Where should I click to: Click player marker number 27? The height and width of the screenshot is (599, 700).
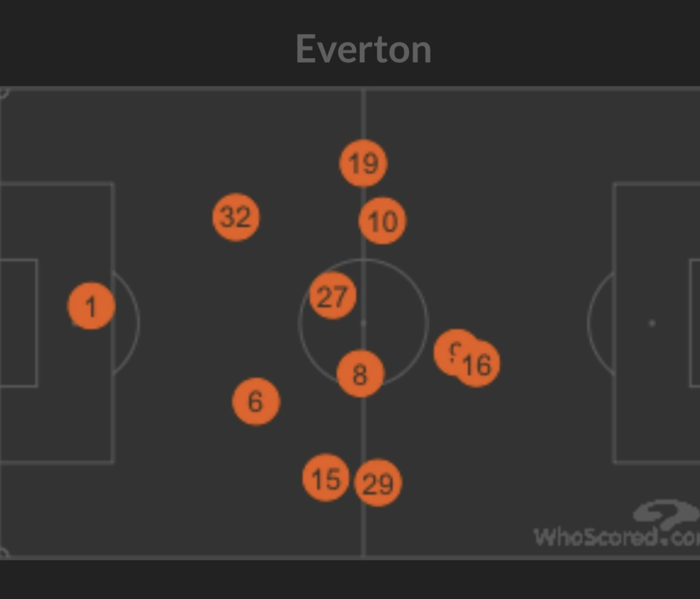[x=333, y=296]
